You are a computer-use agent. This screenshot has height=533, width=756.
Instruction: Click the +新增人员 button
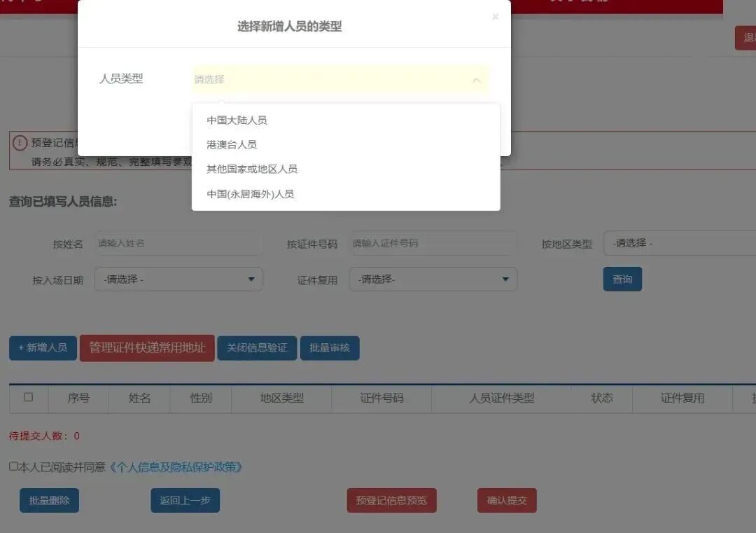click(x=42, y=348)
